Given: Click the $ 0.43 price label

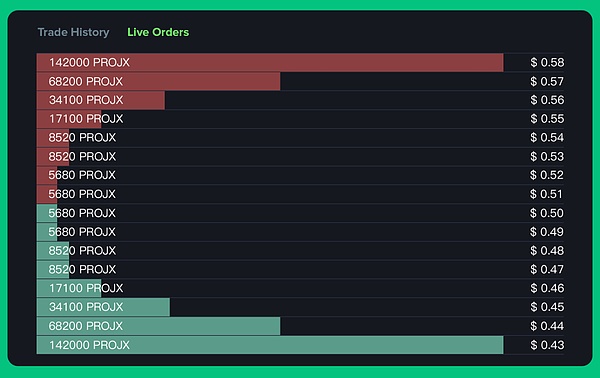Looking at the screenshot, I should point(547,345).
